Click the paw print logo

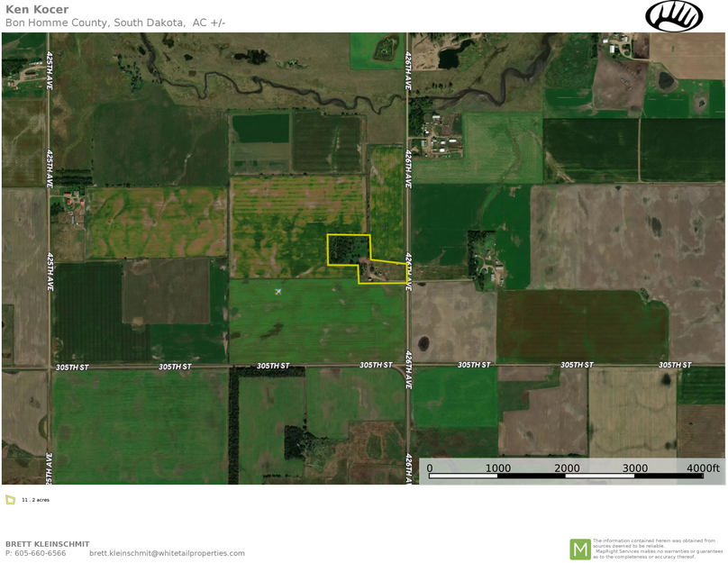673,16
